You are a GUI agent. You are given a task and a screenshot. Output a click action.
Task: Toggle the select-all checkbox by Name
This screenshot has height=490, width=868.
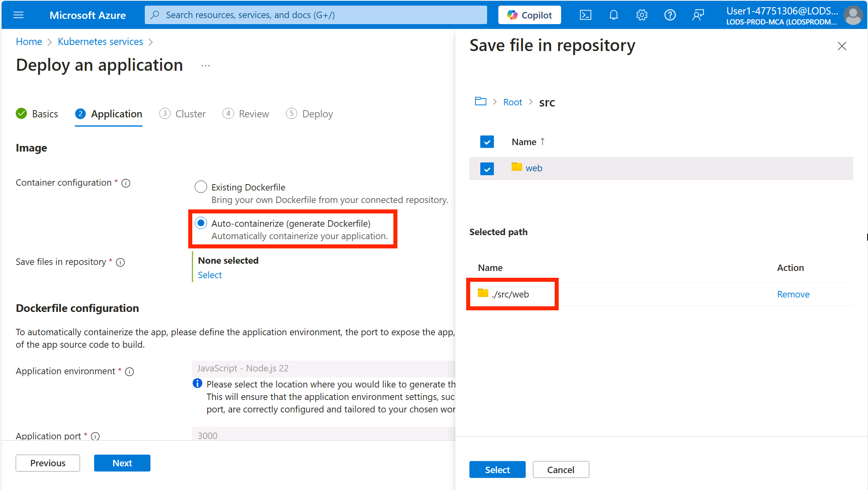pyautogui.click(x=487, y=142)
